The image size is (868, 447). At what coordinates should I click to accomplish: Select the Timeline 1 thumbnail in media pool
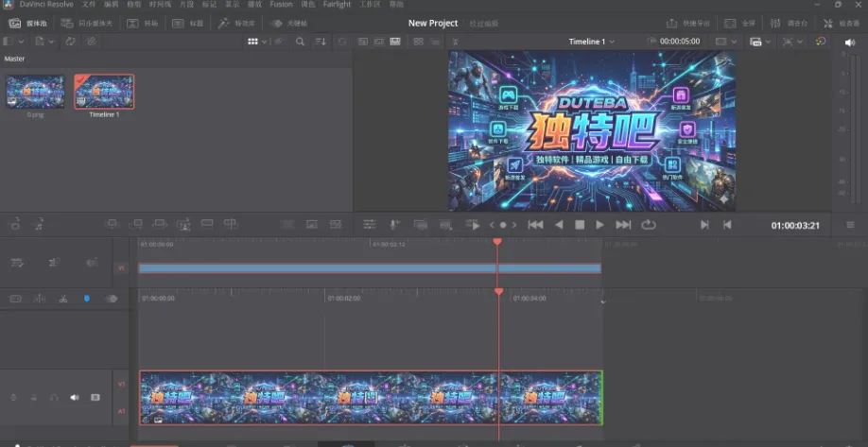104,93
